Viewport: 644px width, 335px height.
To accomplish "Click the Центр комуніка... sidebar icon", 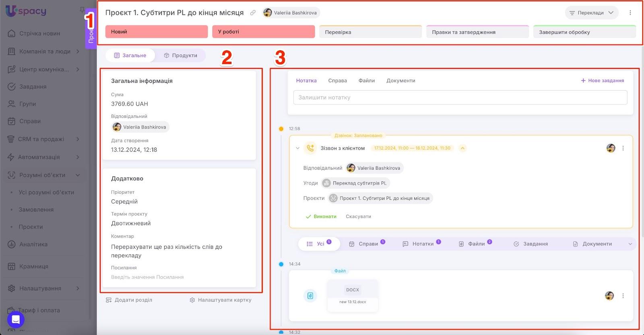I will [12, 69].
